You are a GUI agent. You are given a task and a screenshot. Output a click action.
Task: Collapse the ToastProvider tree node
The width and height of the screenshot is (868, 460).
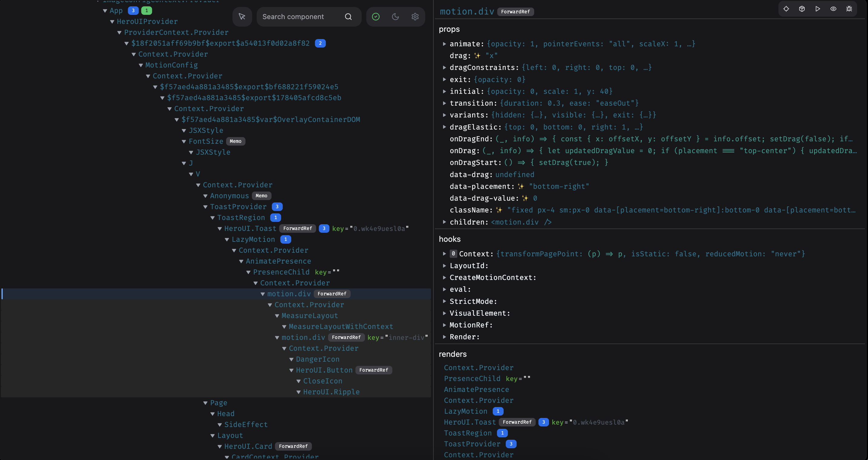205,207
